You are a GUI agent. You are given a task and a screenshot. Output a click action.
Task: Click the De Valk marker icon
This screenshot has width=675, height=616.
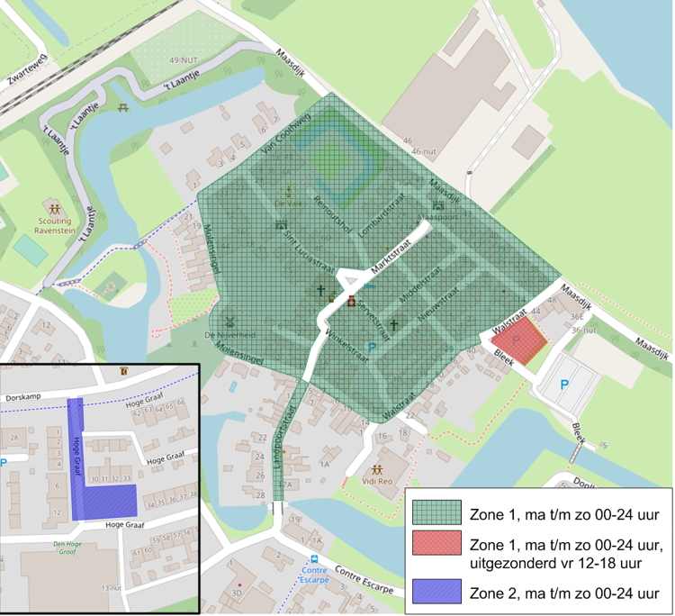click(289, 191)
